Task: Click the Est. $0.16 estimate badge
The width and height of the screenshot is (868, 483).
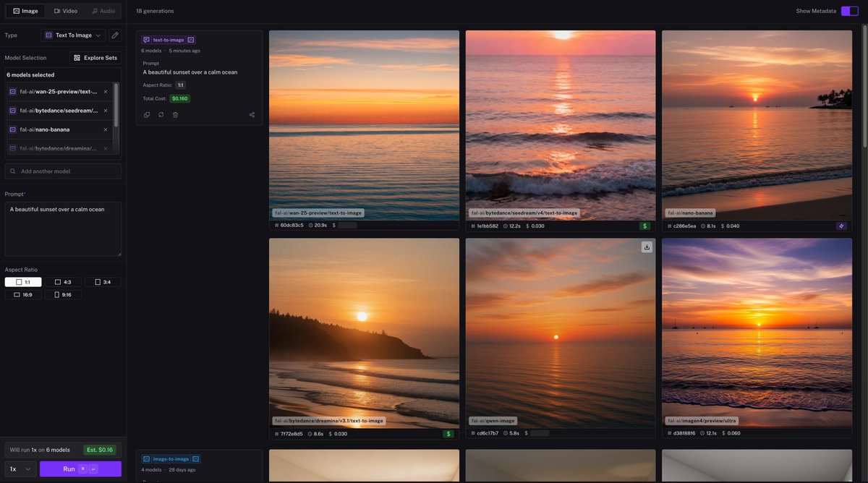Action: pyautogui.click(x=100, y=450)
